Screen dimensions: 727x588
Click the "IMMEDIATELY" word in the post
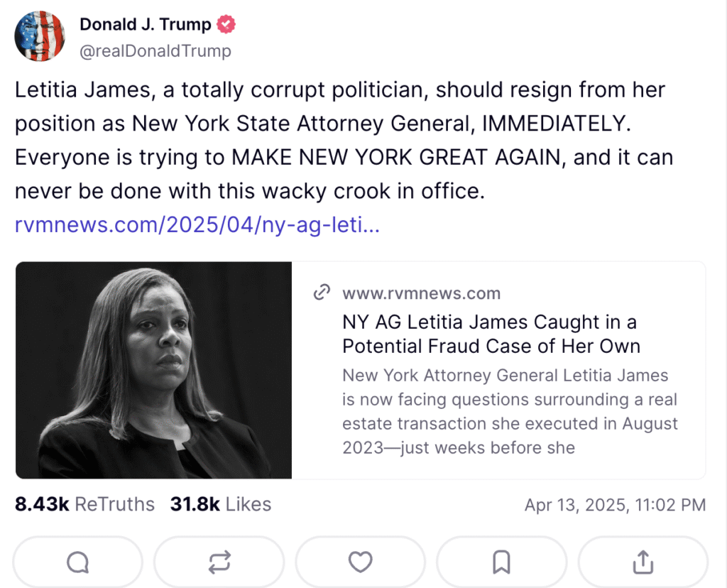coord(556,124)
